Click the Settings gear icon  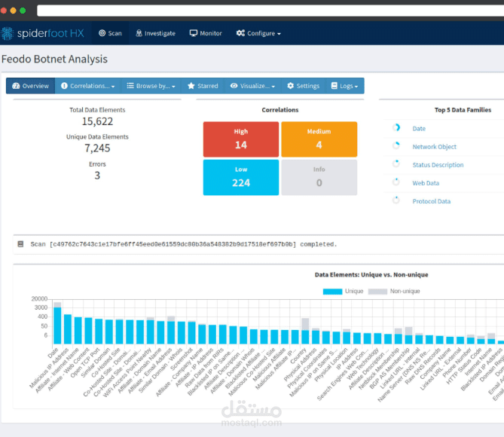[x=291, y=86]
